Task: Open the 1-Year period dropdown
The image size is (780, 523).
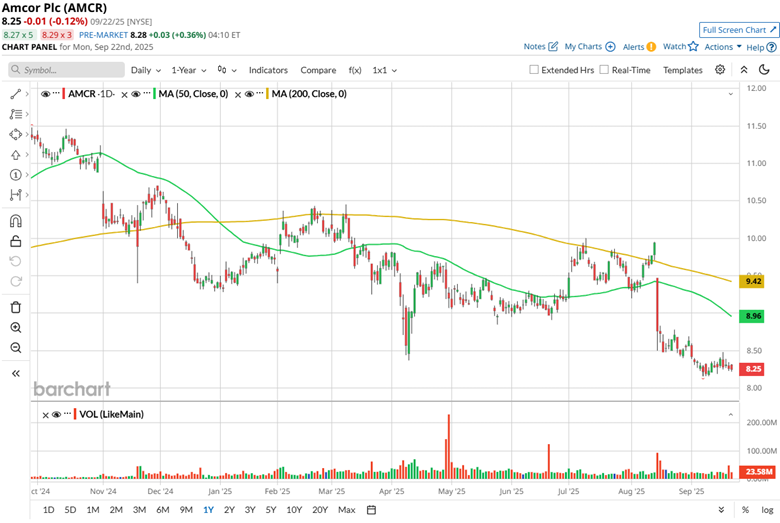Action: (189, 70)
